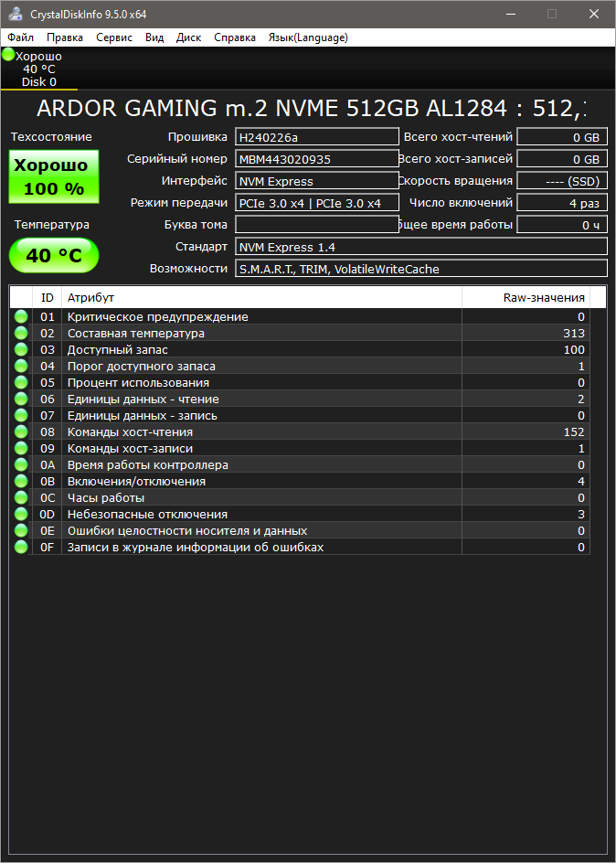This screenshot has height=863, width=616.
Task: Select the Команды хост-записи row text
Action: pos(130,449)
